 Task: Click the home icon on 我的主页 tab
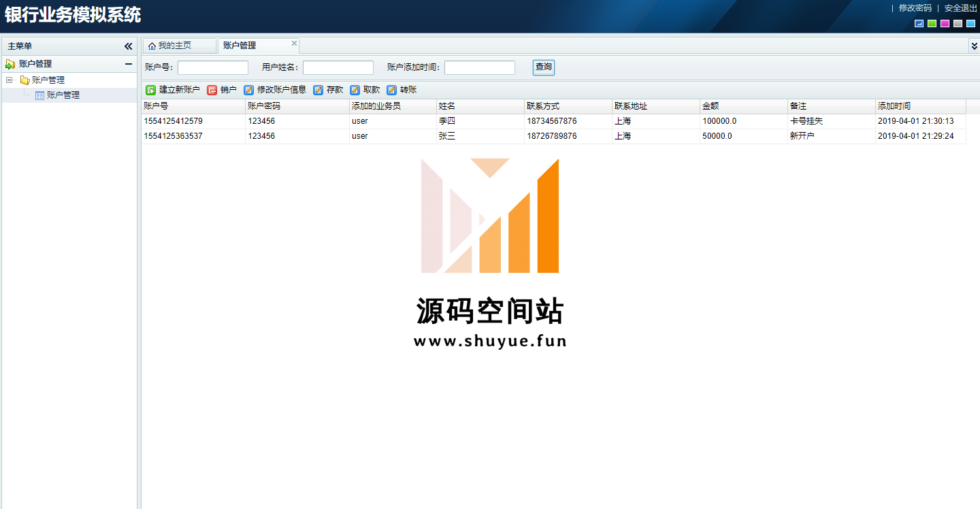(152, 46)
